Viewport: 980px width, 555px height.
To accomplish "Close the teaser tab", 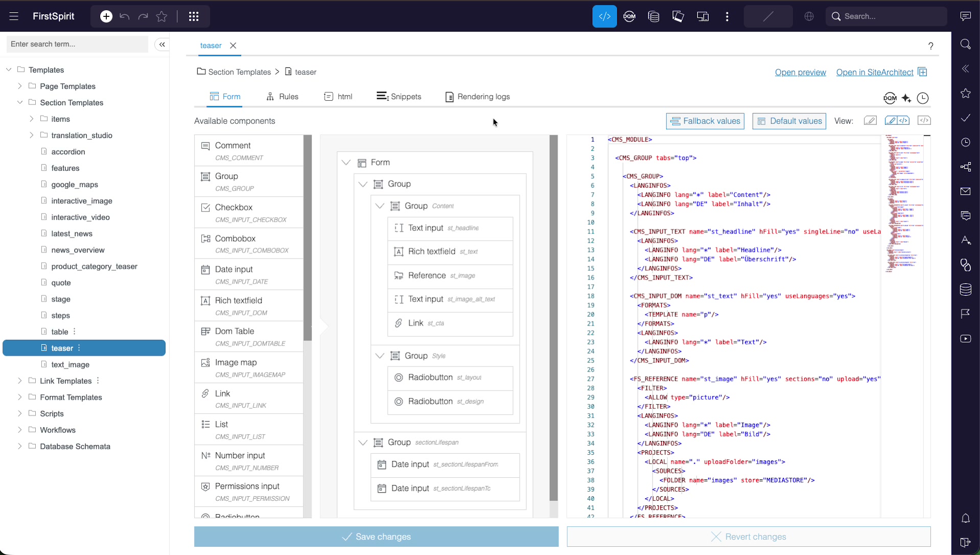I will 233,45.
